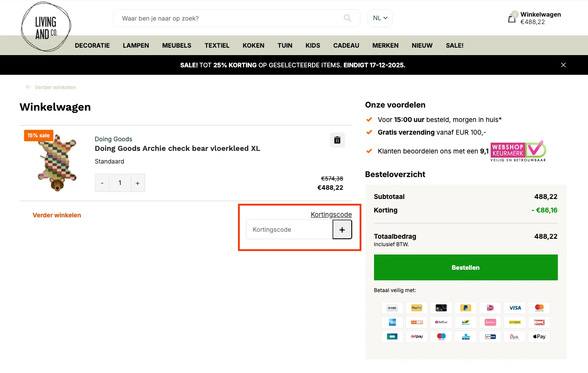Open the MEUBELS menu
This screenshot has height=373, width=588.
pos(177,45)
